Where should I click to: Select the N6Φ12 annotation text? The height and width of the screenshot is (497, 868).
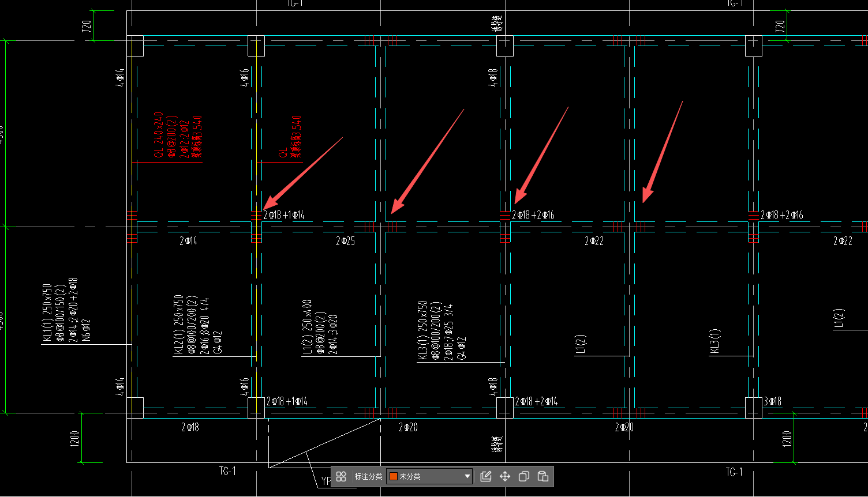click(x=87, y=331)
